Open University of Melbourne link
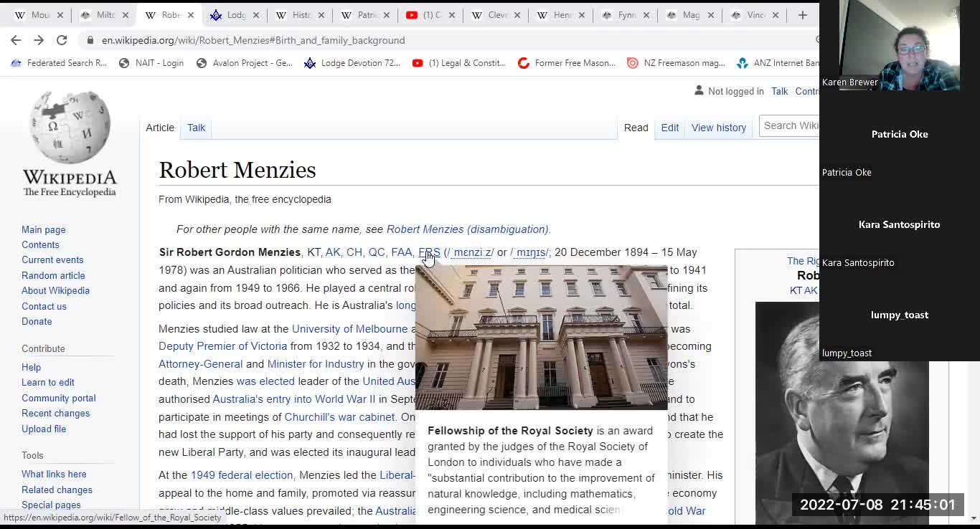Image resolution: width=980 pixels, height=529 pixels. [x=349, y=329]
